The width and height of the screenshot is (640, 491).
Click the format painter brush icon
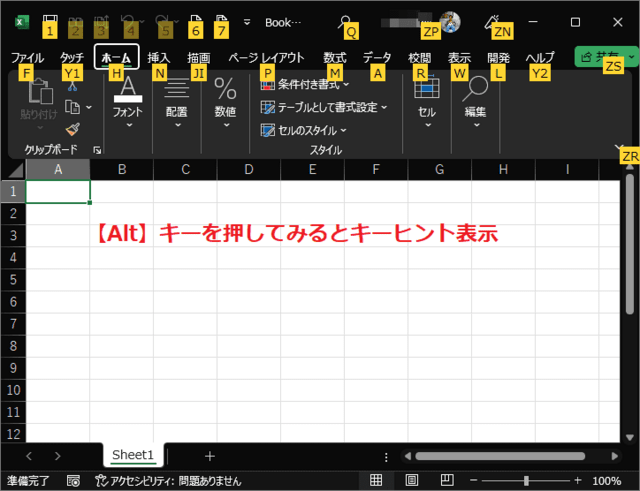pyautogui.click(x=72, y=129)
